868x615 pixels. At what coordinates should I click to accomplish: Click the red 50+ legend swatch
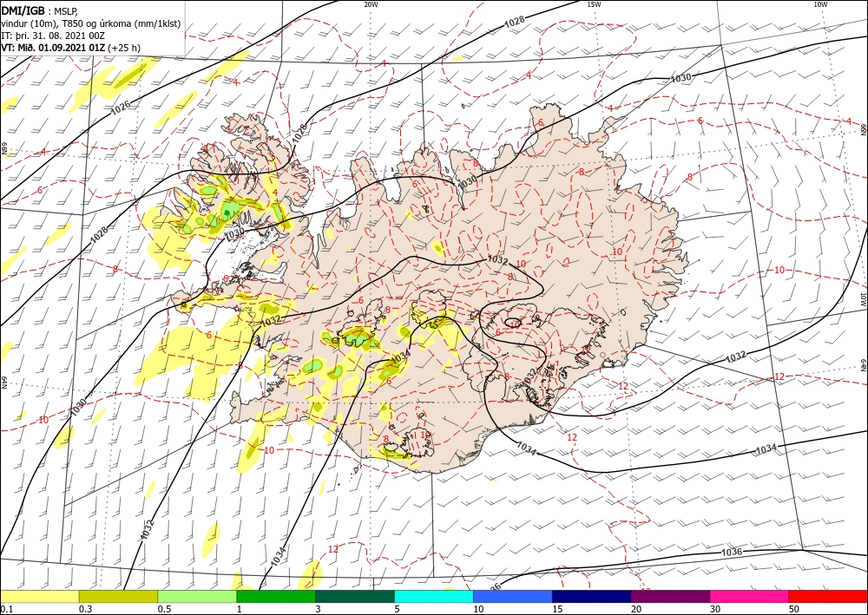[x=828, y=596]
